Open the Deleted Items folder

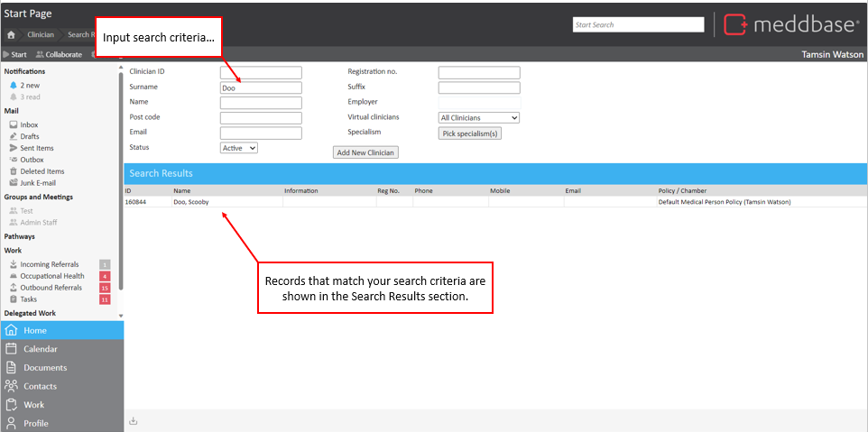(x=42, y=171)
